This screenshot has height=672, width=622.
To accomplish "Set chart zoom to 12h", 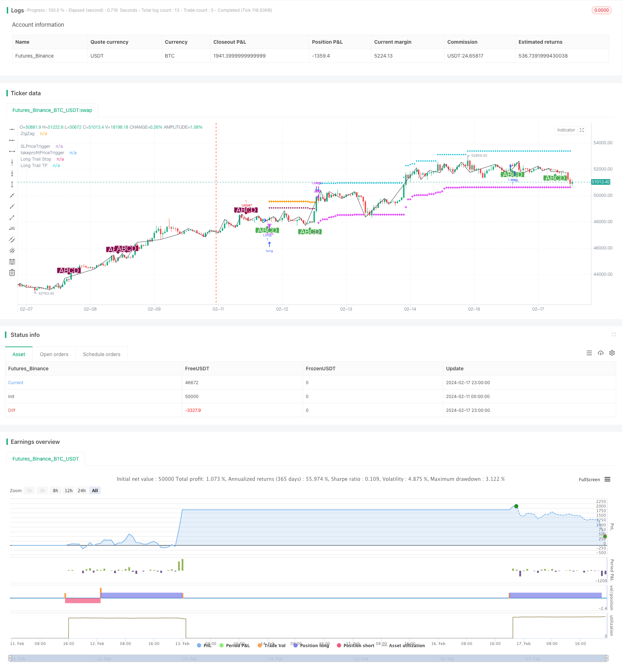I will tap(69, 490).
